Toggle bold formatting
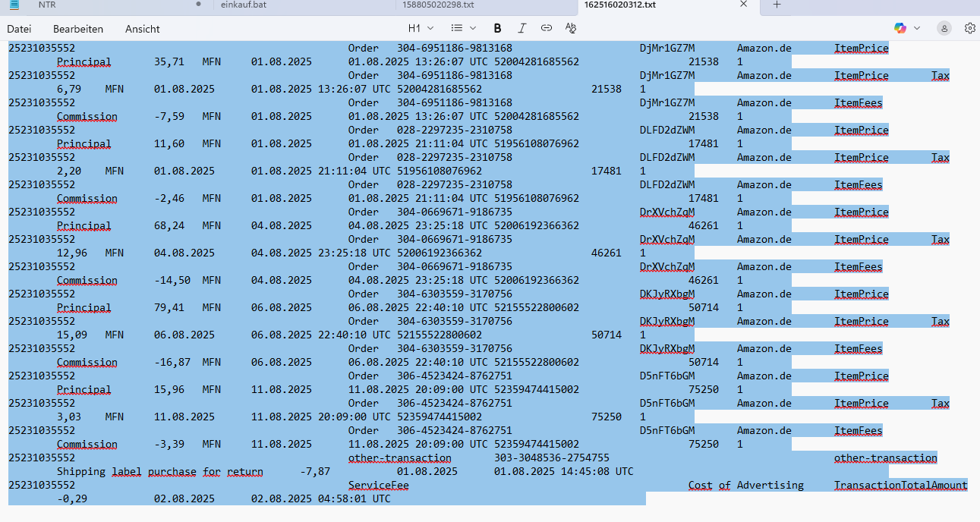Image resolution: width=980 pixels, height=522 pixels. (497, 28)
